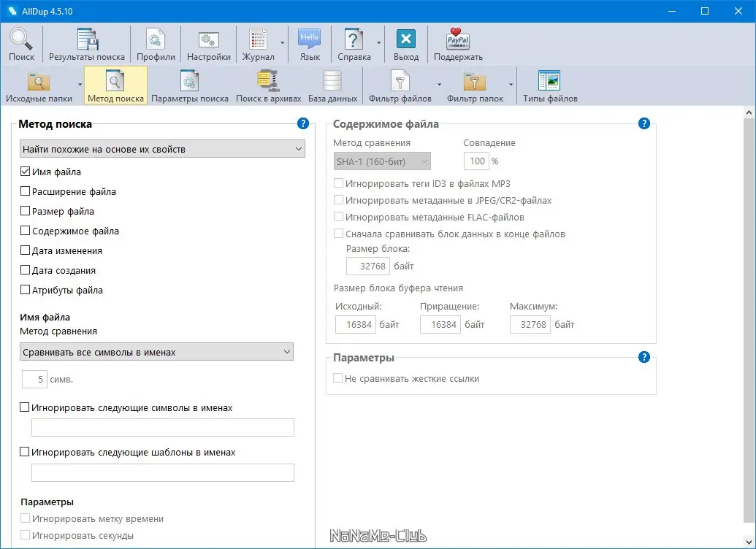Click help icon for Метод поиска group

pyautogui.click(x=303, y=123)
